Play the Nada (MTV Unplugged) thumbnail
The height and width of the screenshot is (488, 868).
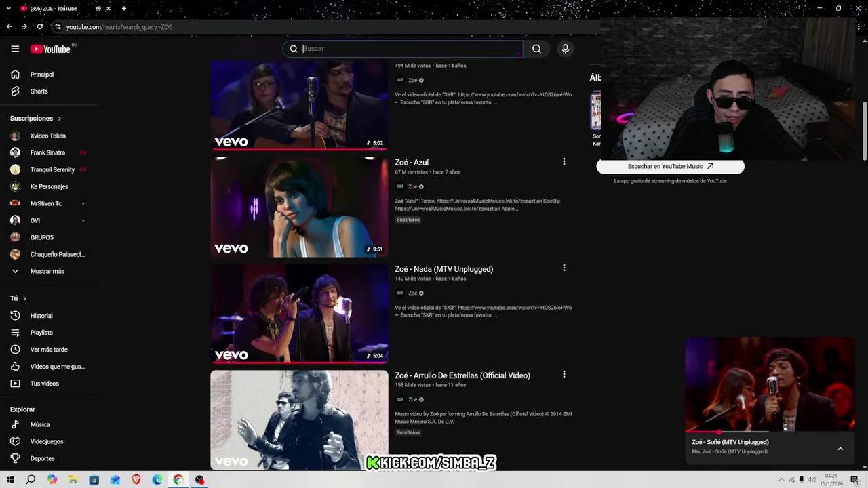click(x=299, y=313)
